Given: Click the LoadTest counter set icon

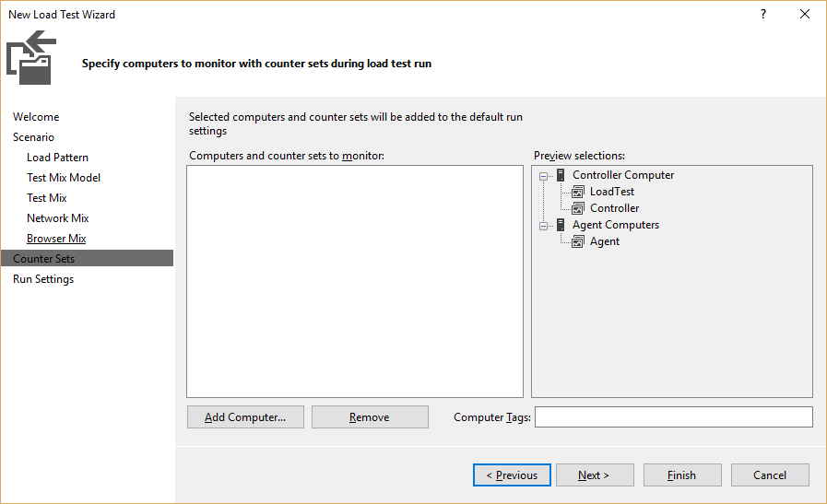Looking at the screenshot, I should coord(578,192).
